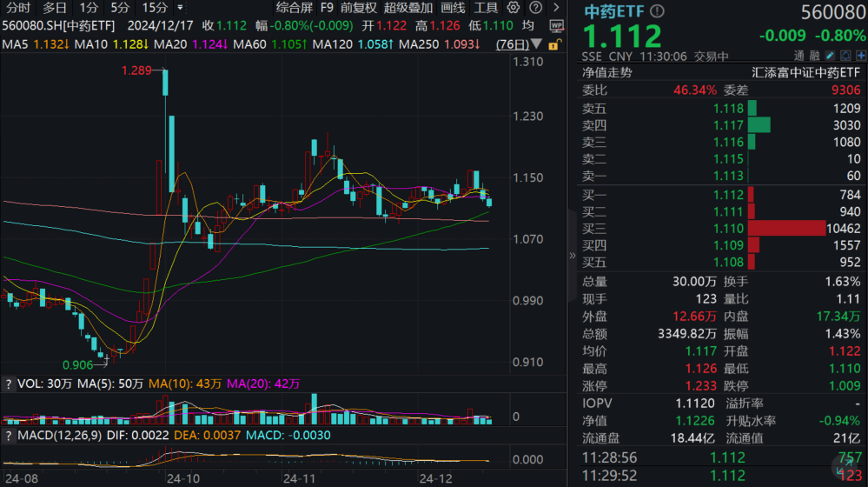Click 卖四 volume 3030
868x487 pixels.
pos(846,126)
